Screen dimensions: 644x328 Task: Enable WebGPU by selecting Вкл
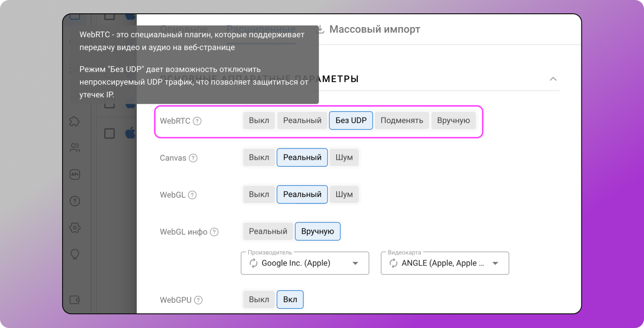pos(290,299)
